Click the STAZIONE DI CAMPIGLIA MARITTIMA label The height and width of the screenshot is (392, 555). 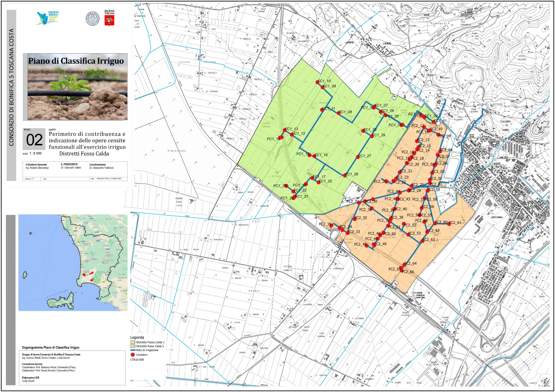(422, 295)
